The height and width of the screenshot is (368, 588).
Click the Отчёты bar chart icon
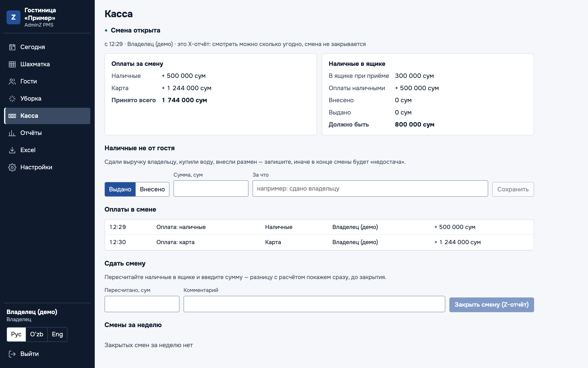click(12, 133)
